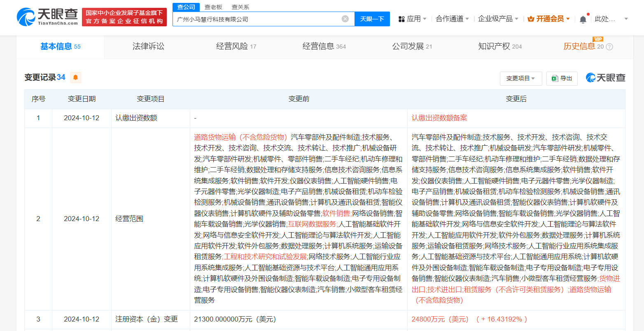Click the 认缴出资数额备案 red text
The image size is (644, 331).
point(439,118)
